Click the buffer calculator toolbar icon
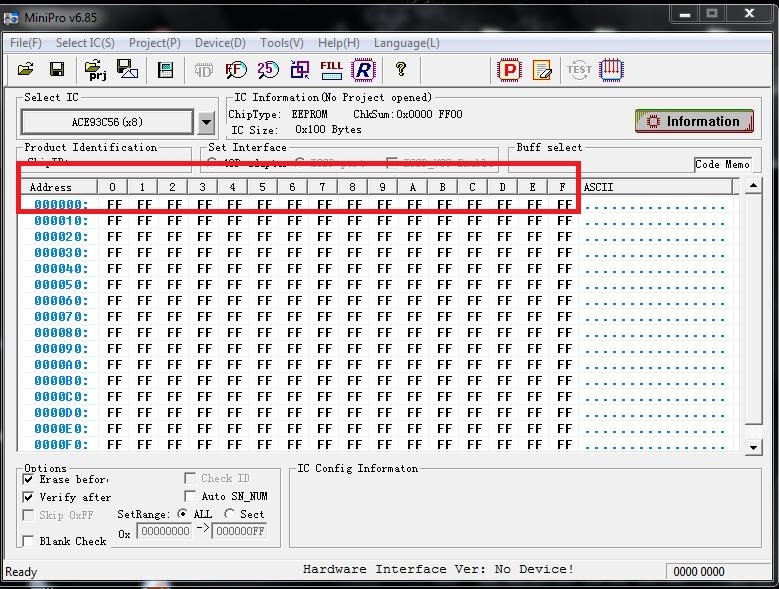 click(165, 70)
